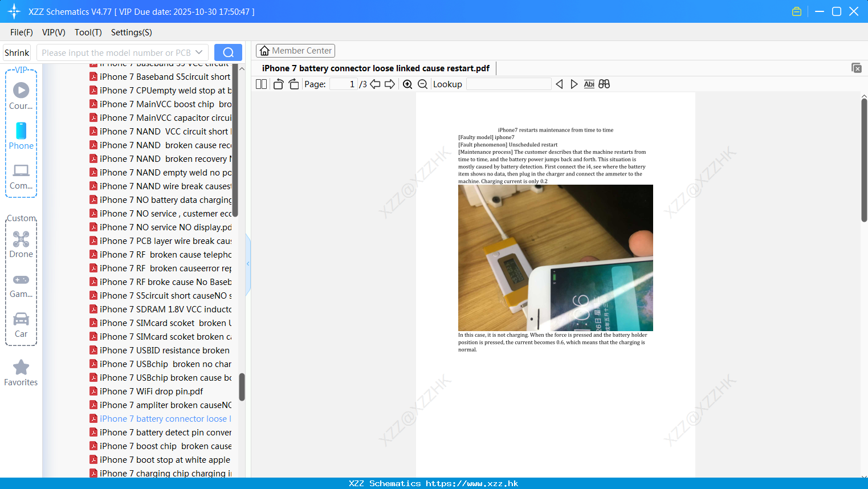Open iPhone 7 charging chip charging file
This screenshot has height=489, width=868.
pyautogui.click(x=161, y=473)
